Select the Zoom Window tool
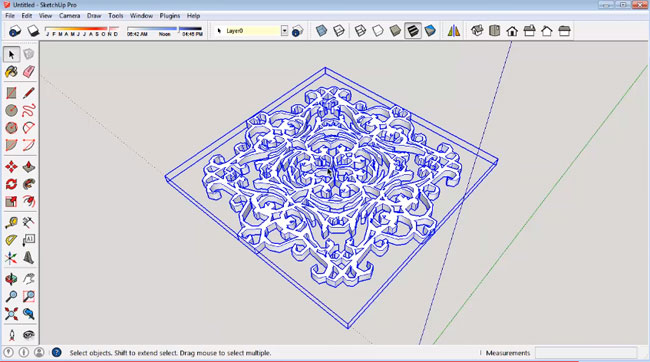 pos(29,296)
